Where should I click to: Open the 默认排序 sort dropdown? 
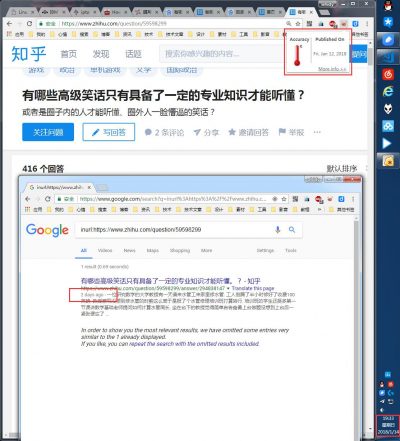pyautogui.click(x=342, y=169)
